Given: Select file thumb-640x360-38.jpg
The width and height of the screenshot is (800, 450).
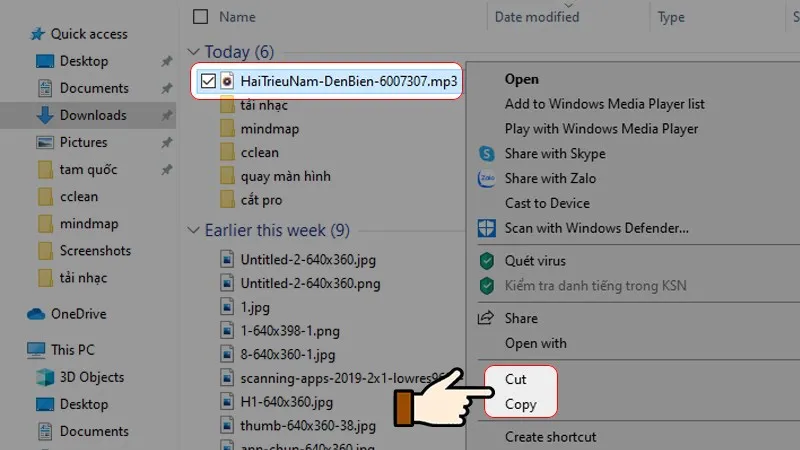Looking at the screenshot, I should (x=308, y=426).
